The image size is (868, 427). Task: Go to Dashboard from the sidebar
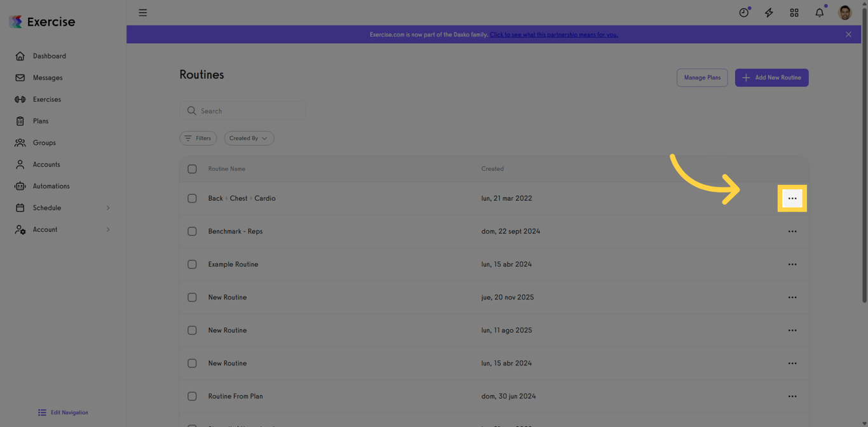click(x=50, y=56)
